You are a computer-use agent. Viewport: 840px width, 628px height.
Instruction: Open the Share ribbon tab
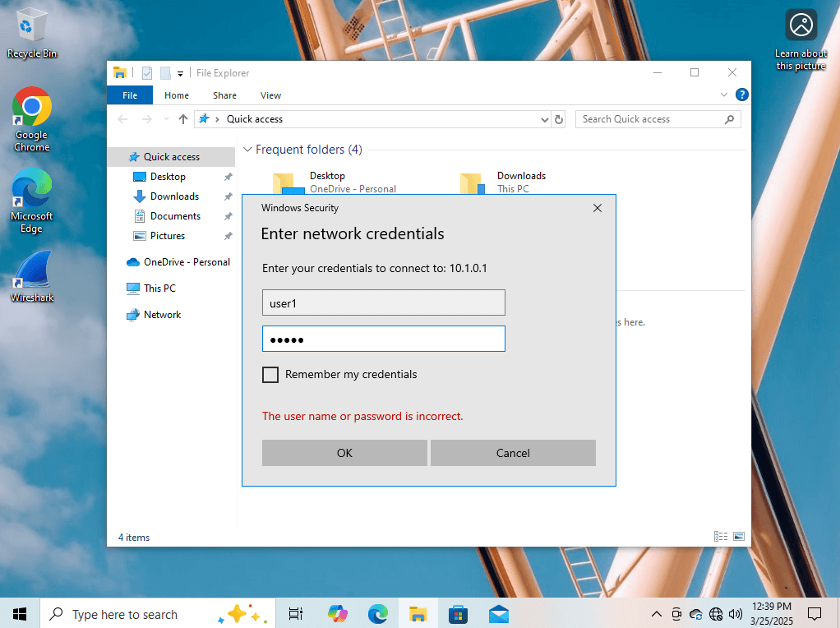tap(224, 95)
